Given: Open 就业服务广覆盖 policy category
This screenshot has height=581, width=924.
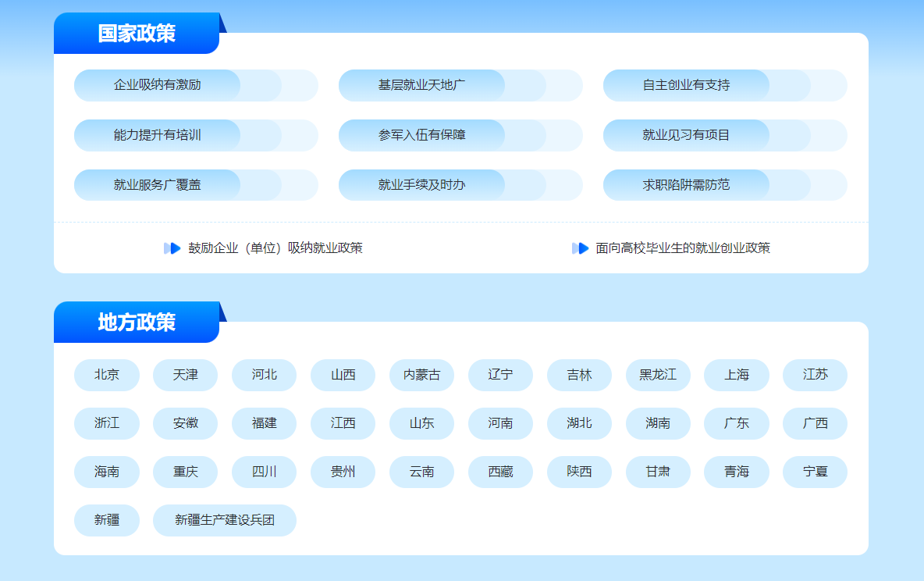Looking at the screenshot, I should click(x=158, y=185).
